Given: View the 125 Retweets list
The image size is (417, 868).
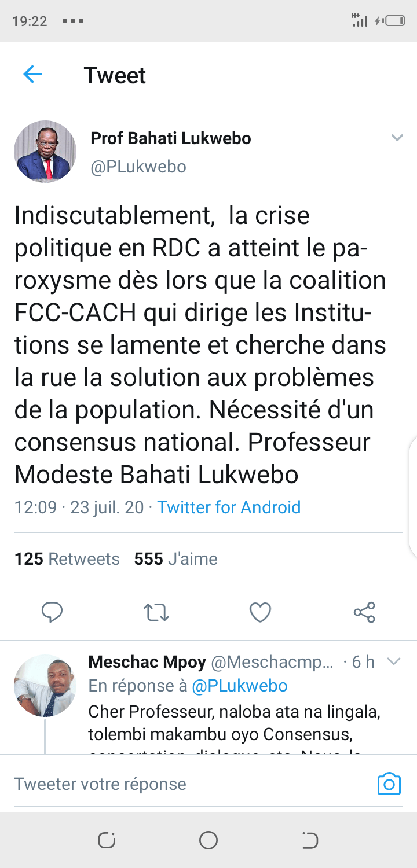Looking at the screenshot, I should tap(67, 559).
